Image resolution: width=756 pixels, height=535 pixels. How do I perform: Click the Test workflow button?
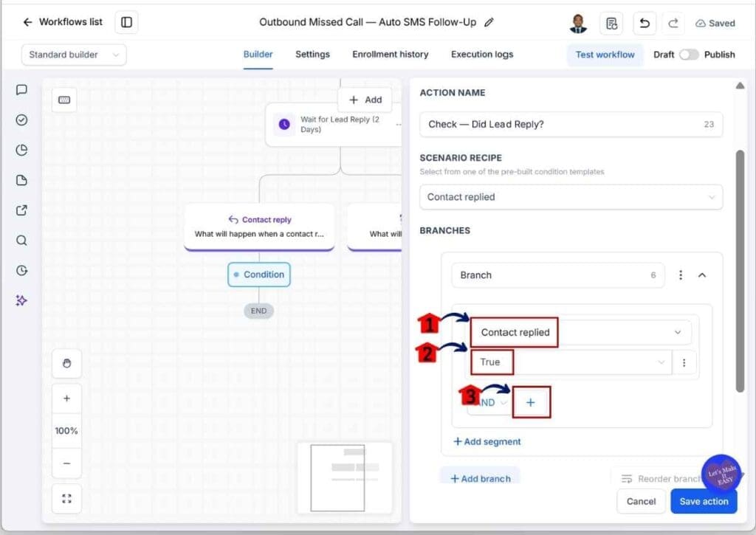605,55
